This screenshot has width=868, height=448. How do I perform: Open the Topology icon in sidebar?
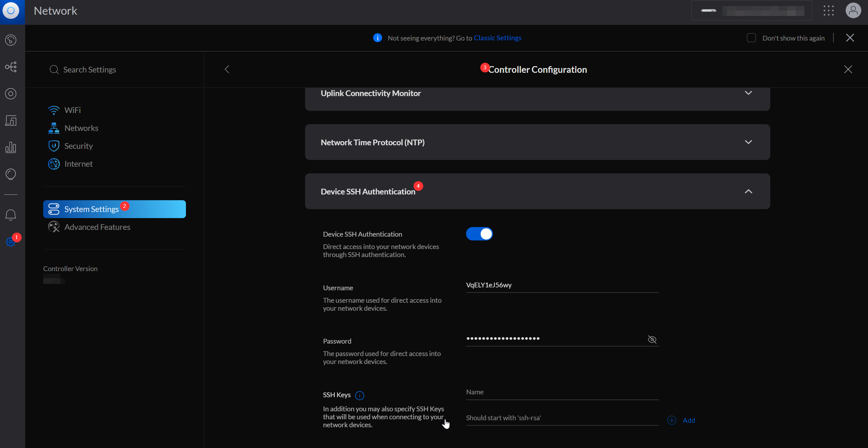[11, 67]
